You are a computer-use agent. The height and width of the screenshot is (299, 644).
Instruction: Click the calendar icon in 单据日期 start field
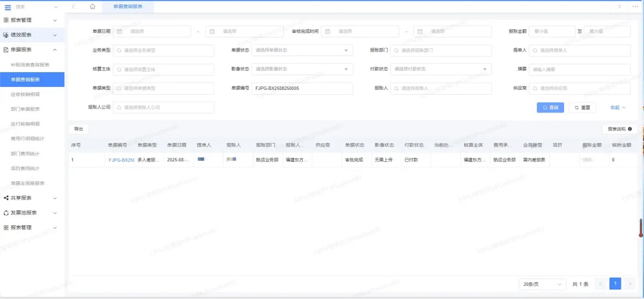pyautogui.click(x=119, y=32)
